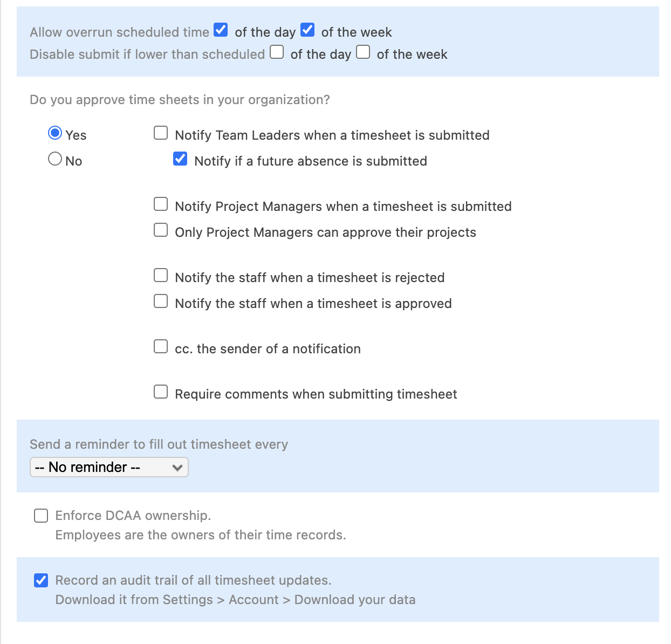
Task: Uncheck 'Record an audit trail of all timesheet updates'
Action: tap(41, 580)
